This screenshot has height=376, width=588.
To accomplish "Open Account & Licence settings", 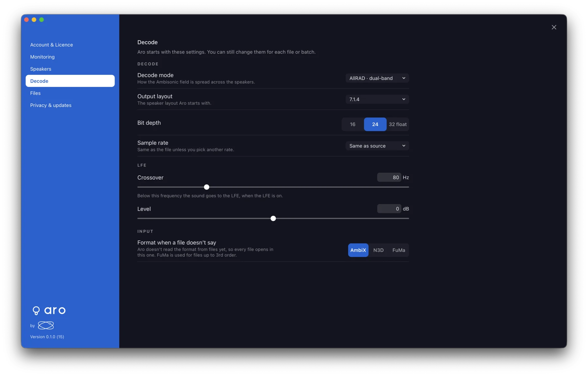I will pyautogui.click(x=70, y=45).
